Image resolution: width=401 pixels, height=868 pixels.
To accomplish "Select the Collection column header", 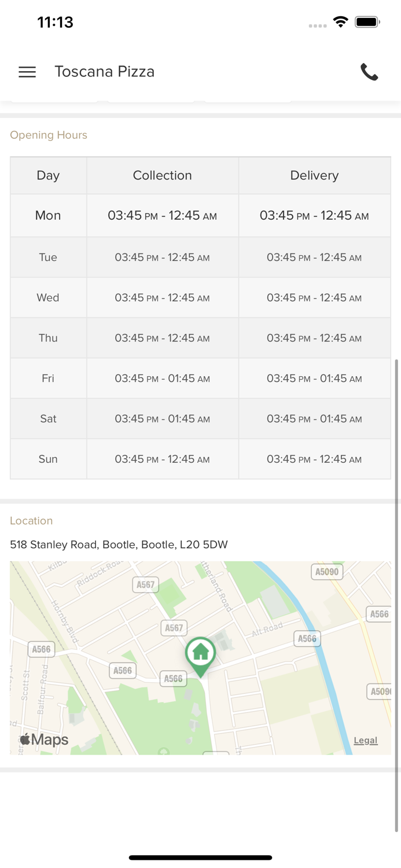I will (x=163, y=175).
